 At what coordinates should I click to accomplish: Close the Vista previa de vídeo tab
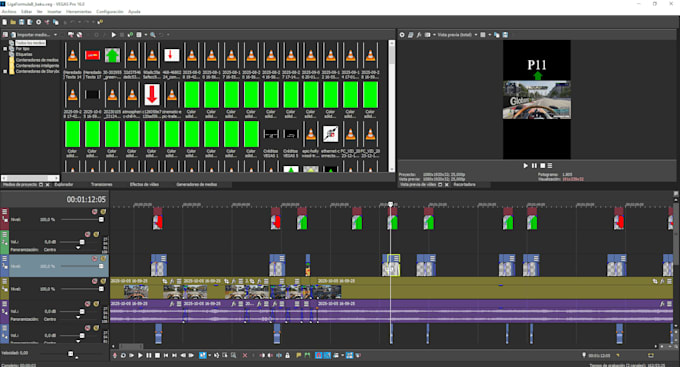tap(447, 184)
